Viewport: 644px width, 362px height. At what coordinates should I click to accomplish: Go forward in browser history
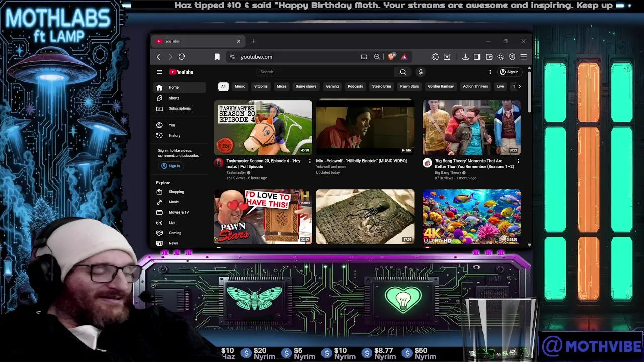170,57
